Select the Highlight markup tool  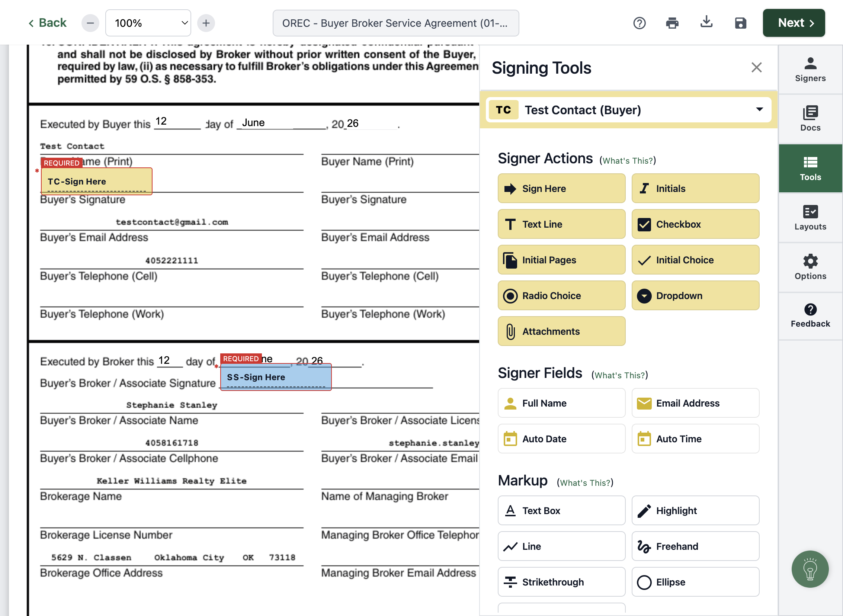[695, 510]
